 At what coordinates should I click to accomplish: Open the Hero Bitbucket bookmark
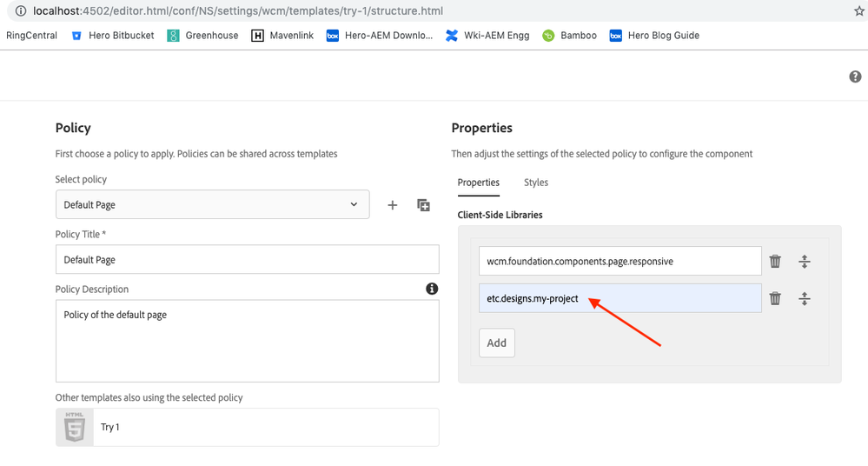pyautogui.click(x=113, y=36)
